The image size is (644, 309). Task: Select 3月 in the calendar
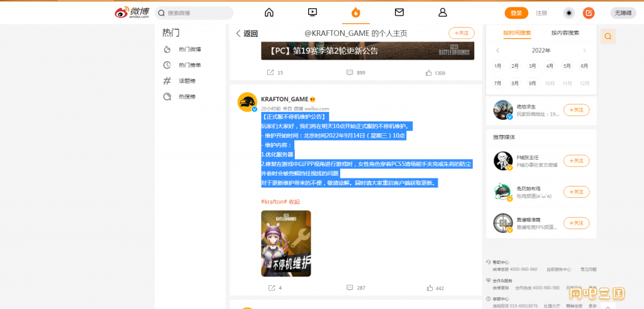pyautogui.click(x=533, y=66)
